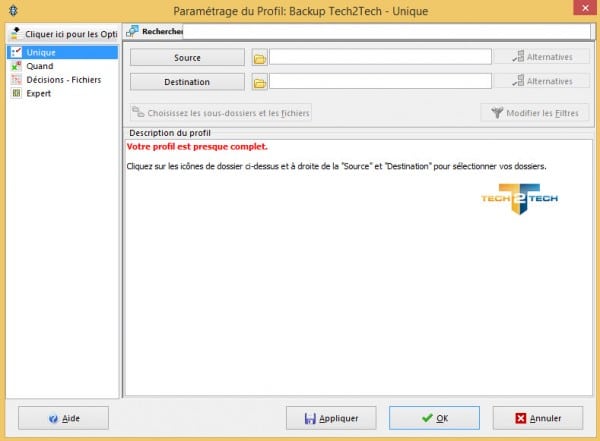Click the Tech2Tech logo in the description
Image resolution: width=600 pixels, height=441 pixels.
(518, 198)
